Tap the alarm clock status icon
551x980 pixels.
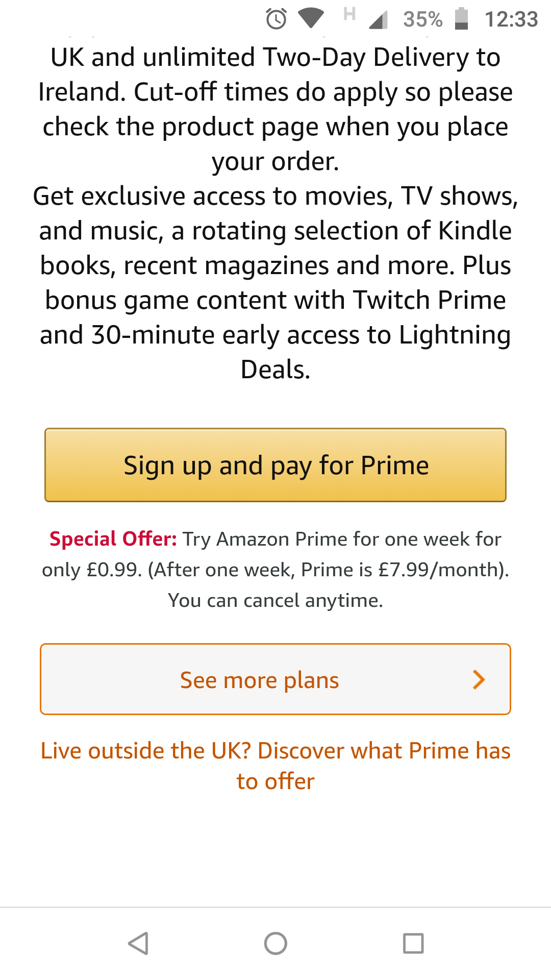[276, 19]
